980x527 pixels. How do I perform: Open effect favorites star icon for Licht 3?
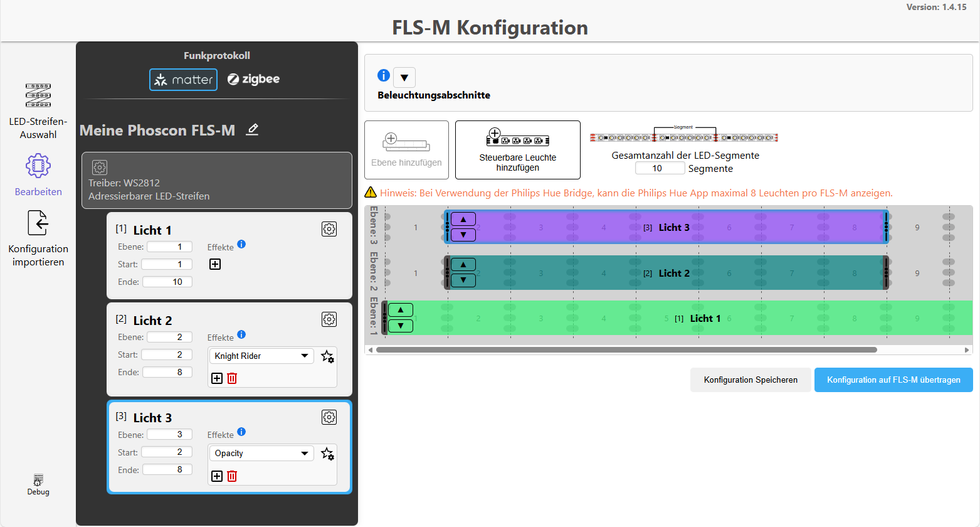pos(327,454)
